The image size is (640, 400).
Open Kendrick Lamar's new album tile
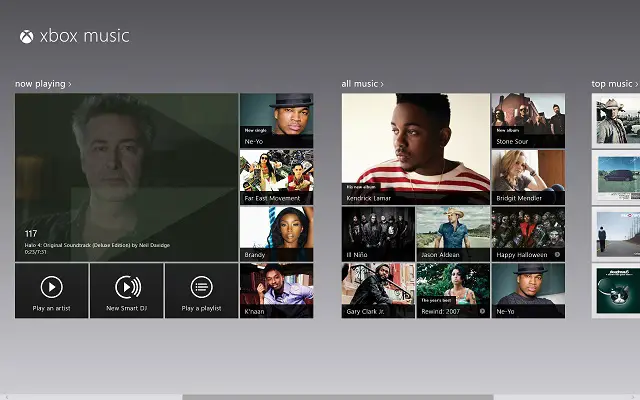[x=416, y=149]
